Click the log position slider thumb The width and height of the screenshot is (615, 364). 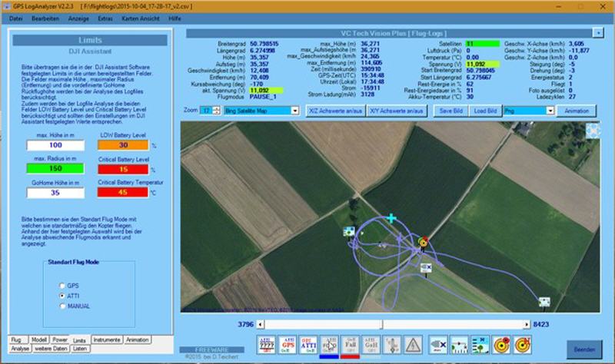click(x=382, y=324)
